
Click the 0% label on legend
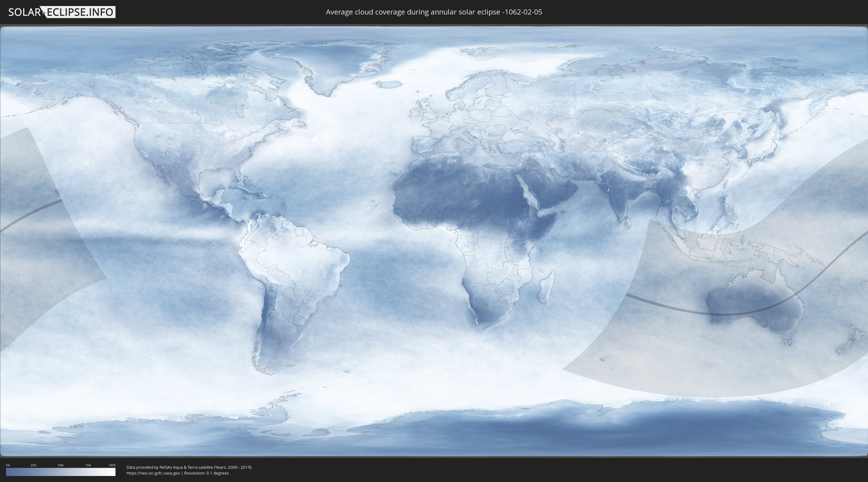coord(8,465)
